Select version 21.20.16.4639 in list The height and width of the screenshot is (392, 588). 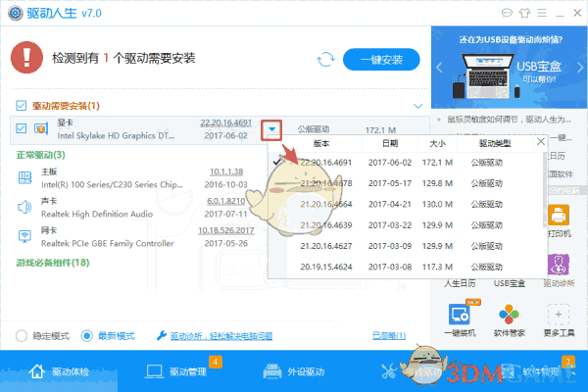coord(326,225)
